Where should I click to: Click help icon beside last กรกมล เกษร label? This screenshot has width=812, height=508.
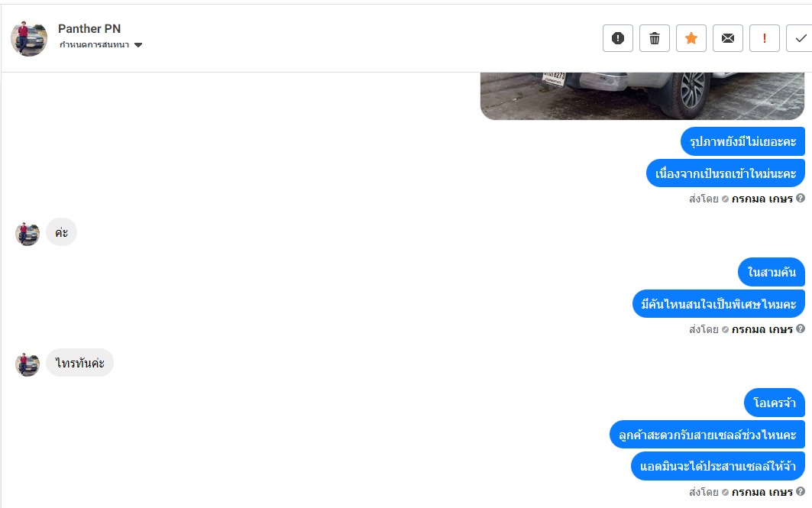coord(801,491)
